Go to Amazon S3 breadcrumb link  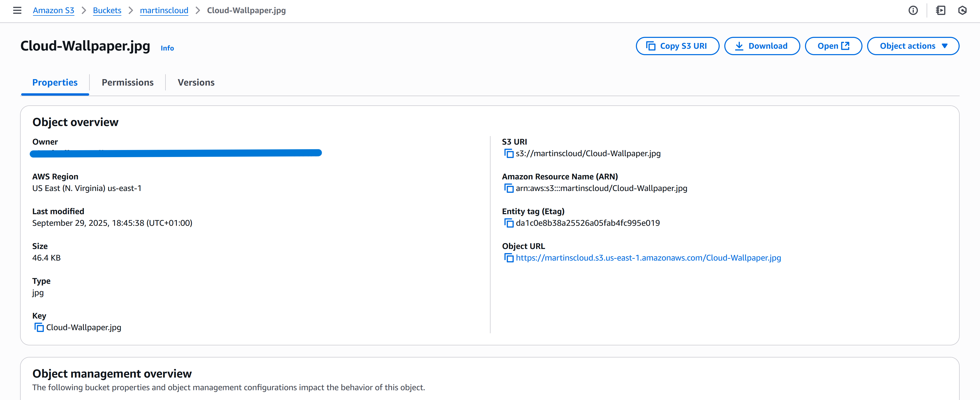(54, 10)
